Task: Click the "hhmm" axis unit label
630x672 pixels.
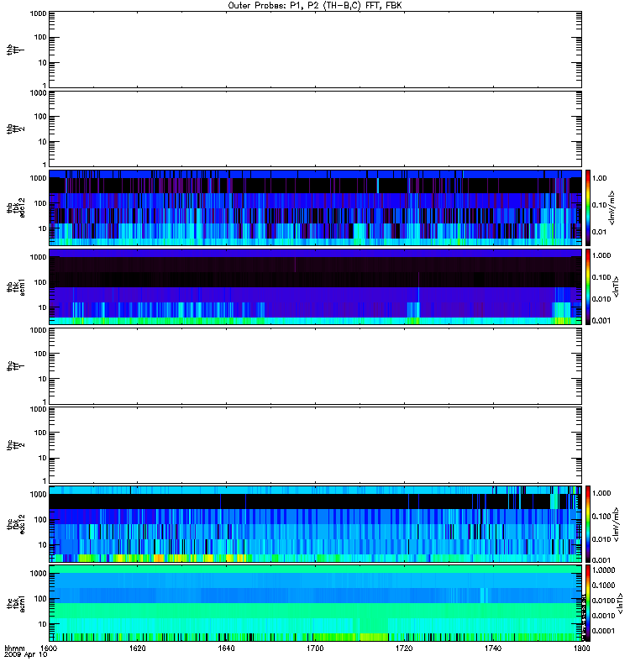Action: (14, 648)
